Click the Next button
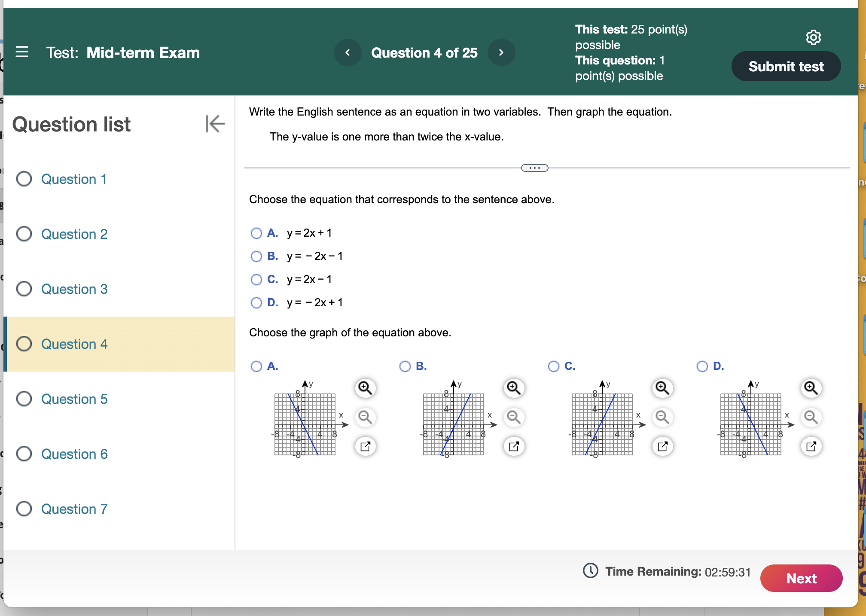Viewport: 866px width, 616px height. point(801,578)
